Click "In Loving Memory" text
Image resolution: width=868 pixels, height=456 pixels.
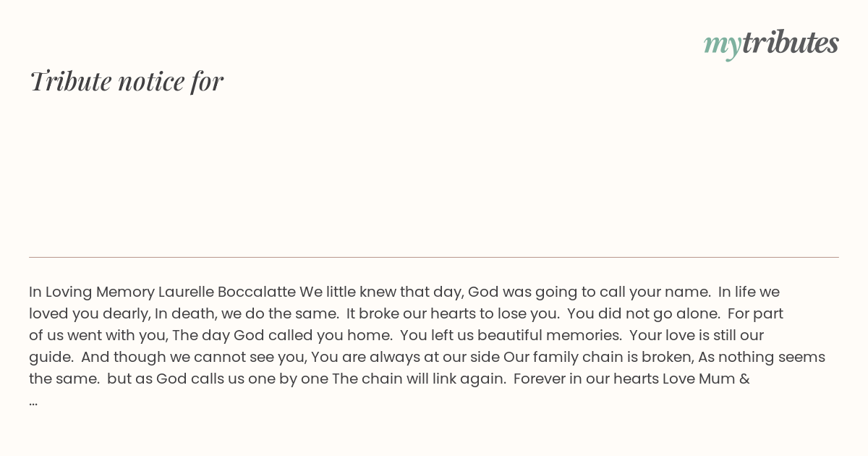[92, 292]
